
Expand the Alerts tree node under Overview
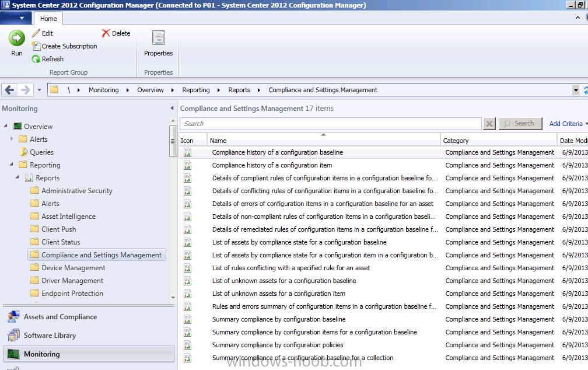pos(12,139)
